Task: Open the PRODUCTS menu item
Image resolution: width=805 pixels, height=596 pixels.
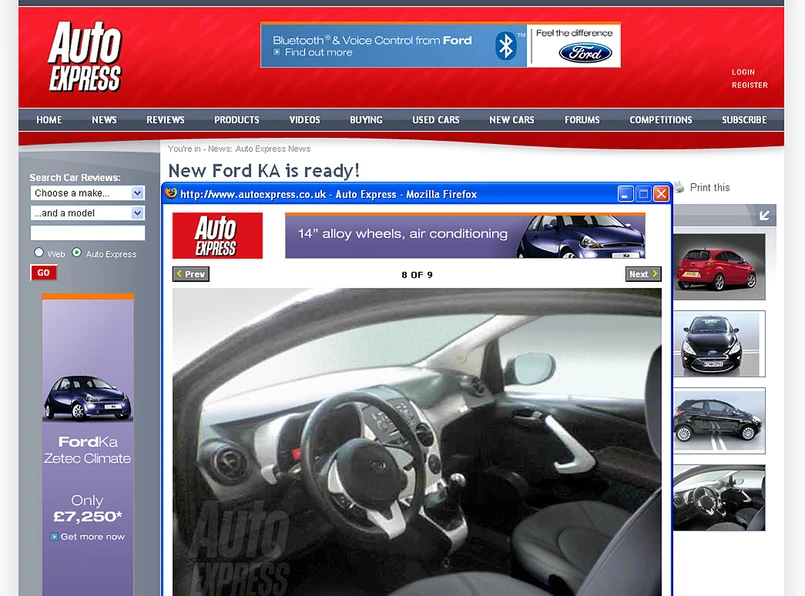Action: [x=237, y=120]
